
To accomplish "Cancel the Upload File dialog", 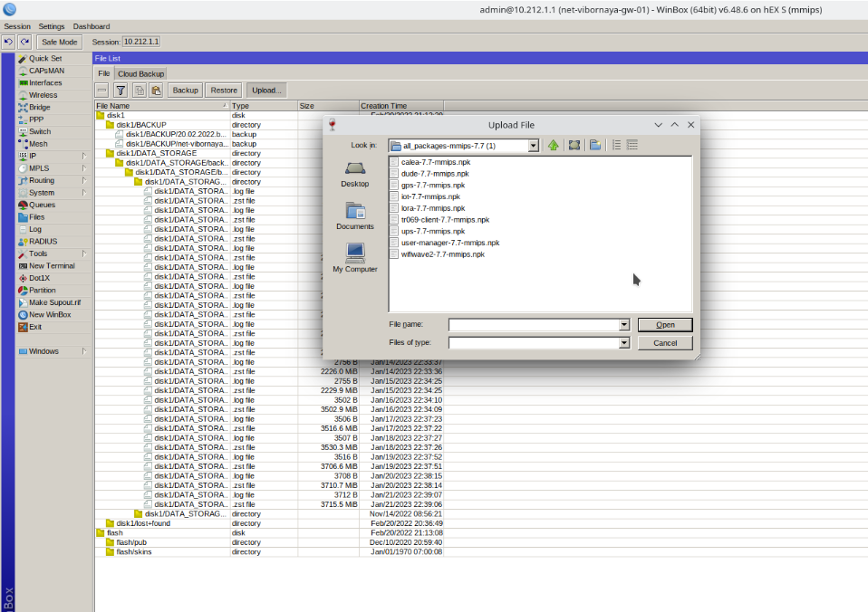I will pyautogui.click(x=665, y=343).
